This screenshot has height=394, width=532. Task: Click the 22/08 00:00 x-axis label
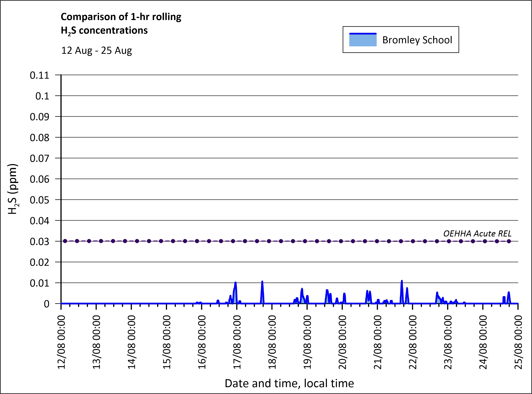[413, 342]
